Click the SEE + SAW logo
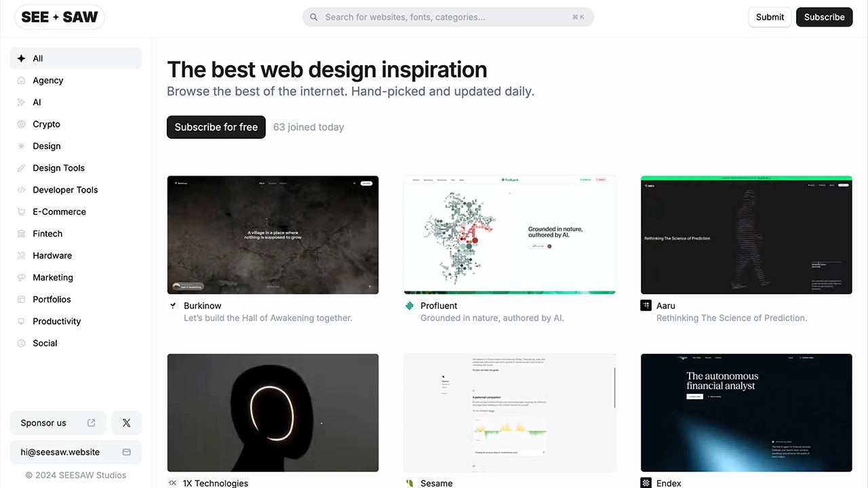 pos(60,17)
